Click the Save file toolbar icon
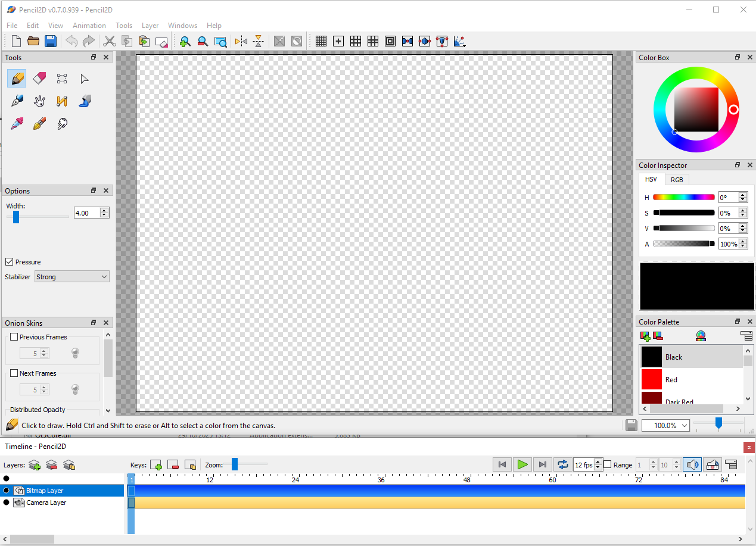756x546 pixels. tap(51, 41)
